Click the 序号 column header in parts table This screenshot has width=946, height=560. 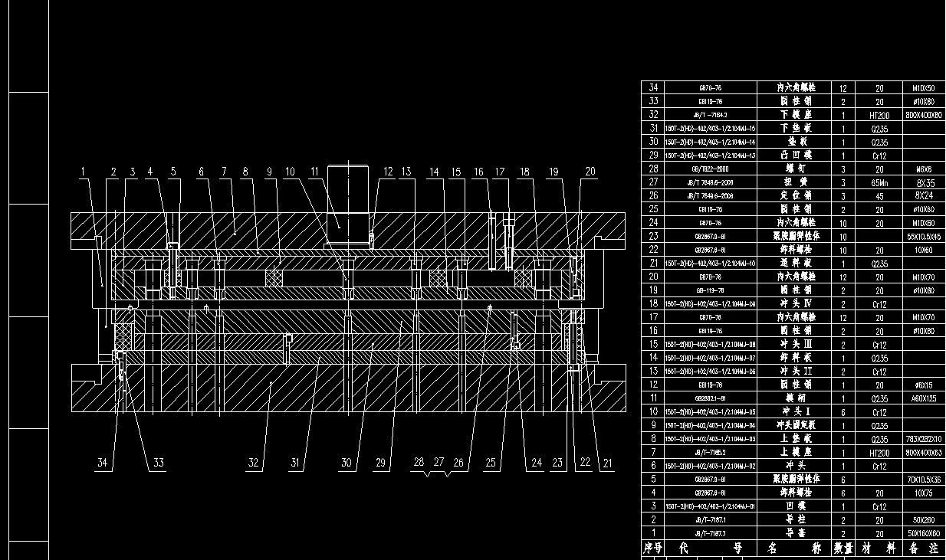click(652, 549)
